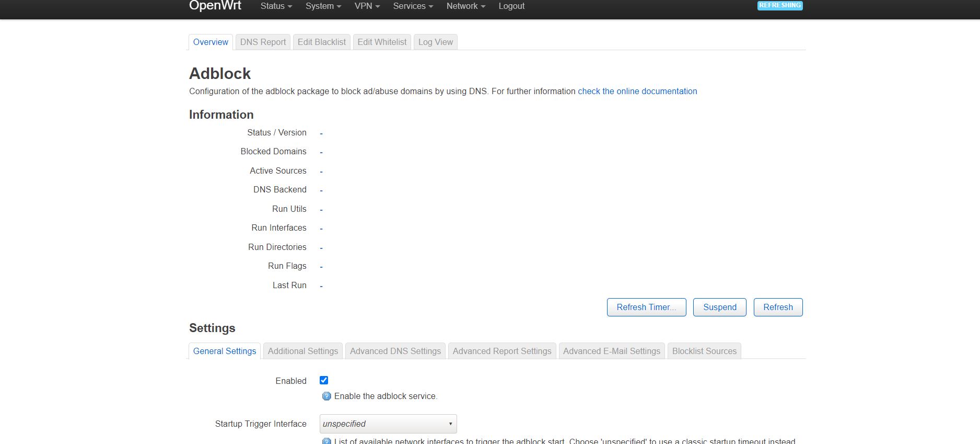The height and width of the screenshot is (444, 980).
Task: Click the DNS Backend label
Action: point(280,189)
